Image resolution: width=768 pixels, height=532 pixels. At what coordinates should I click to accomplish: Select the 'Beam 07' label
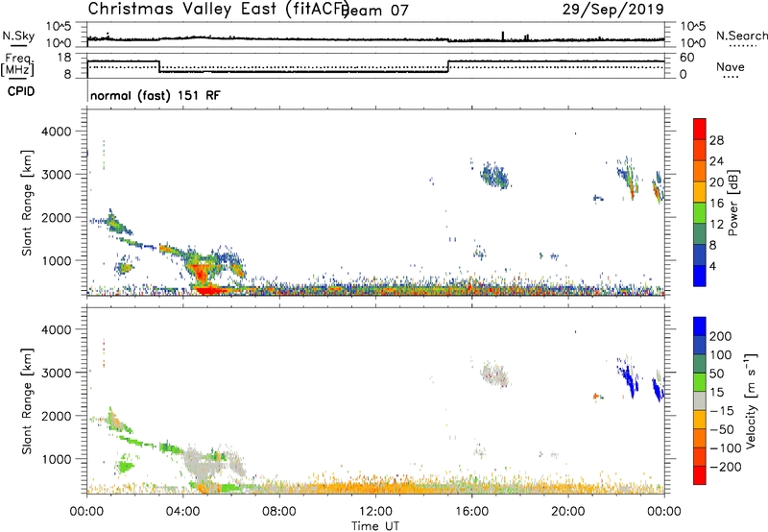click(x=374, y=11)
